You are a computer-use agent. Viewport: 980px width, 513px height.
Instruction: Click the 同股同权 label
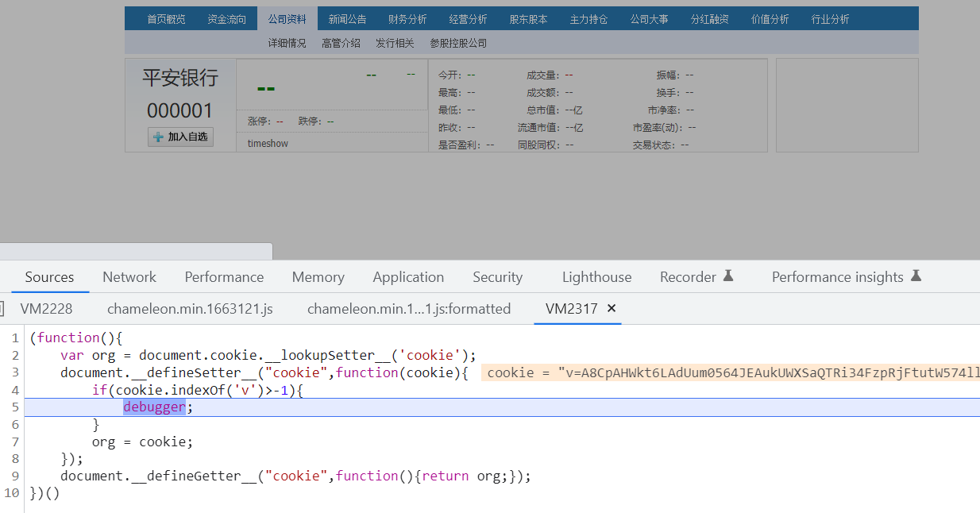click(538, 145)
